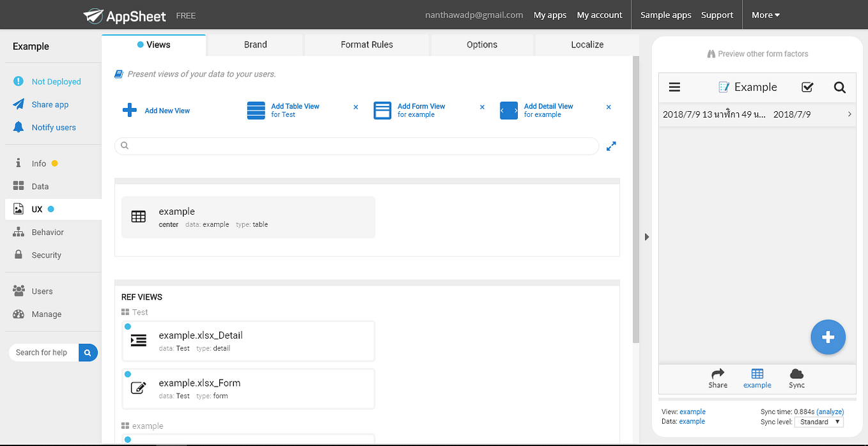Click the Add Detail View icon
The width and height of the screenshot is (868, 446).
509,111
